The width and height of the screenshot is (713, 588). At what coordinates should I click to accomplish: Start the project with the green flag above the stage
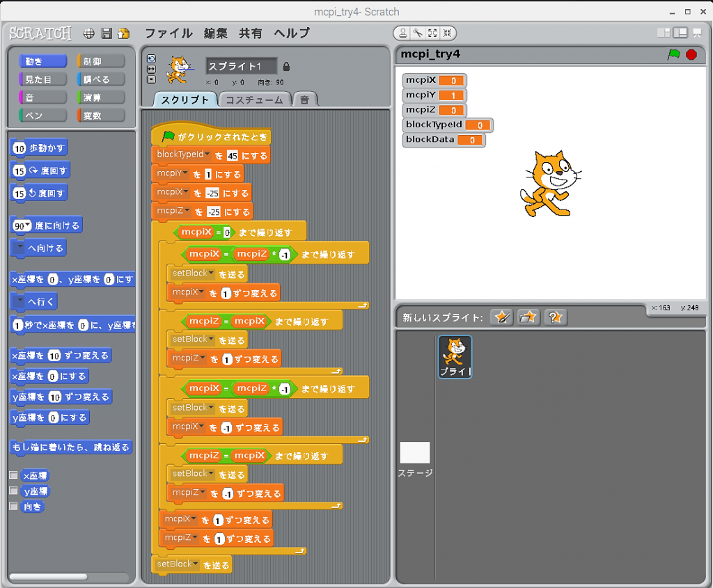[x=673, y=54]
